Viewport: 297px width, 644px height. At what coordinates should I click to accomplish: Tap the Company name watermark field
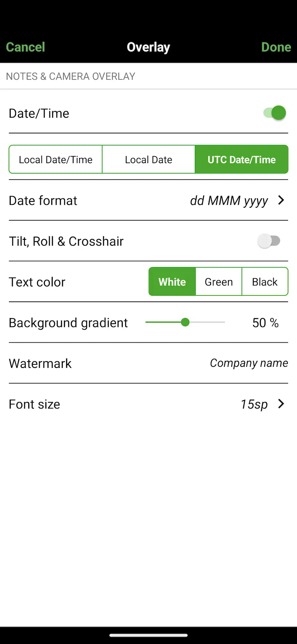point(249,363)
